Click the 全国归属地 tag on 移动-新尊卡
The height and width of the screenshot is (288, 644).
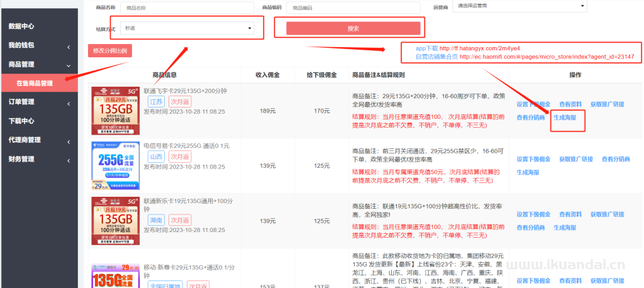point(165,286)
